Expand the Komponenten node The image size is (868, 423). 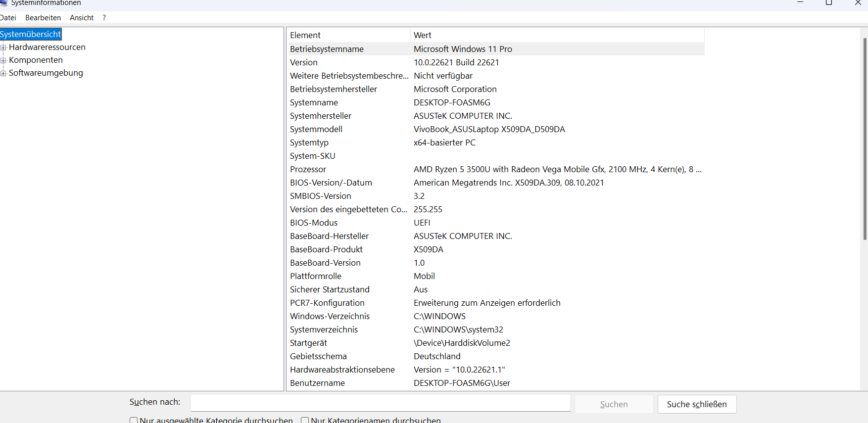(3, 60)
